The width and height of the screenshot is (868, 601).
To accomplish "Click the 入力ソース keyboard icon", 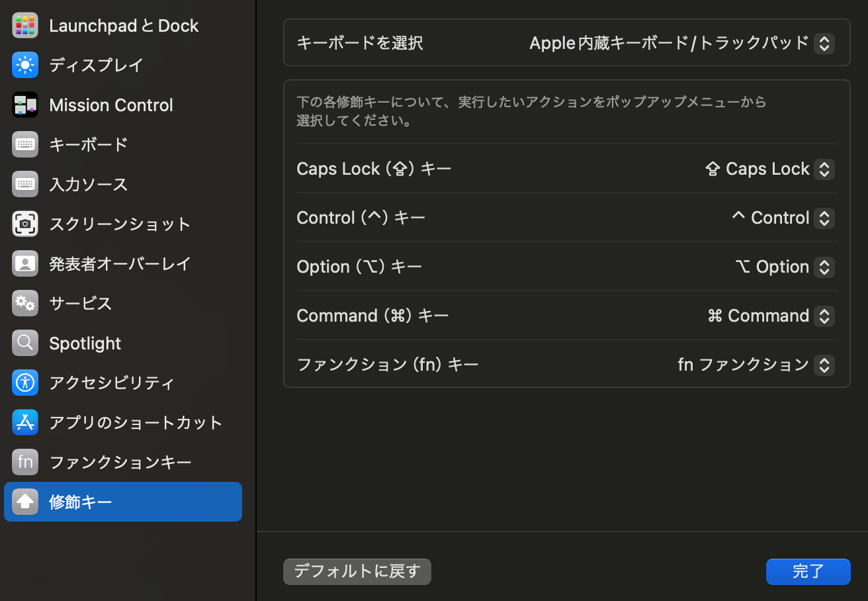I will (25, 184).
